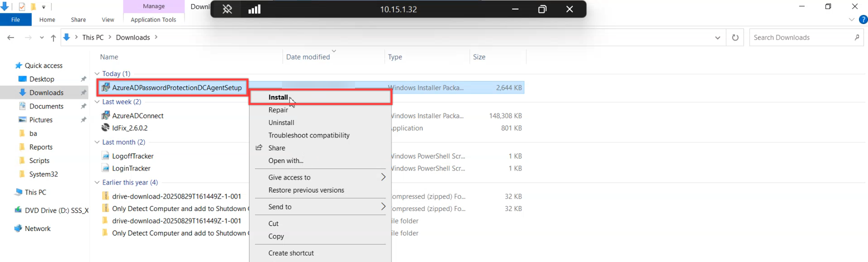
Task: Open the address bar history dropdown
Action: [x=717, y=37]
